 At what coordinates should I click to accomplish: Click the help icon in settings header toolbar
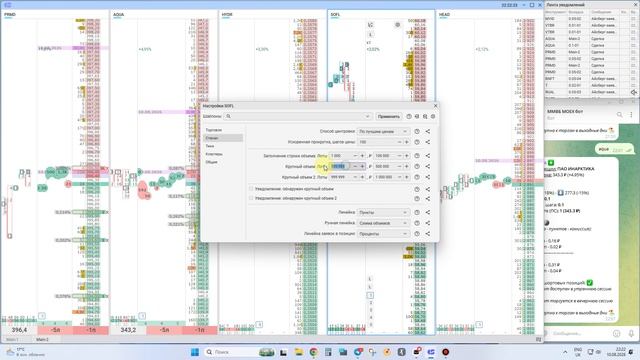[x=409, y=116]
